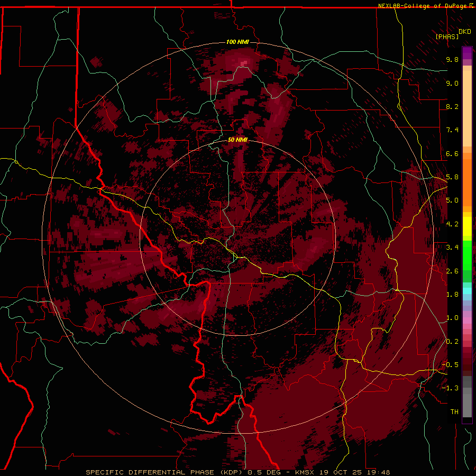Click the 0.5 DEG elevation text in caption
This screenshot has width=476, height=476.
pos(265,472)
